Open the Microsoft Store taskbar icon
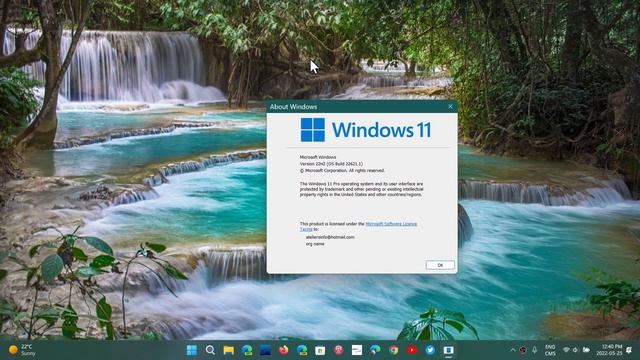Image resolution: width=640 pixels, height=360 pixels. pos(320,350)
